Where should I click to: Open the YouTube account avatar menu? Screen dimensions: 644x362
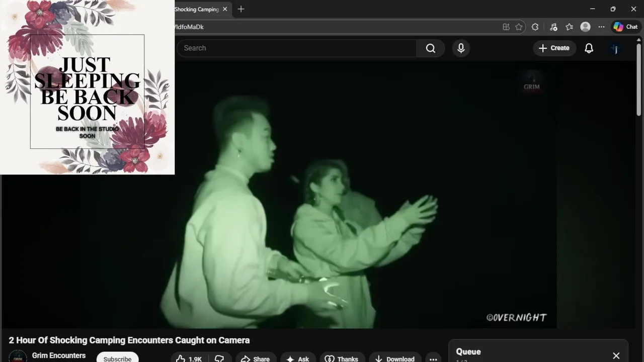coord(615,48)
